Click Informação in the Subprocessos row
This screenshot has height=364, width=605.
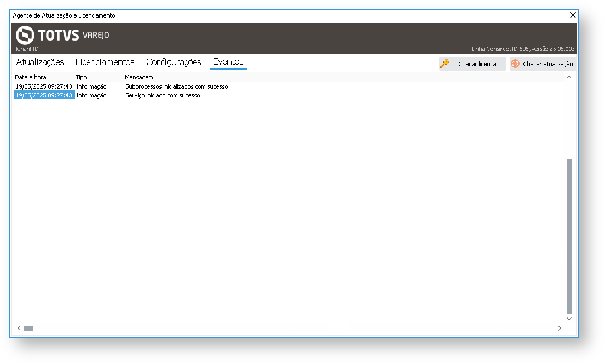point(91,86)
